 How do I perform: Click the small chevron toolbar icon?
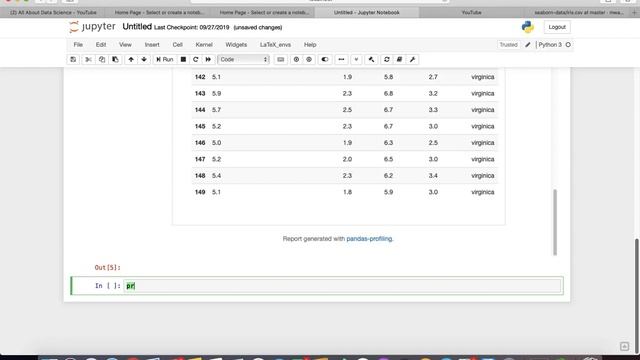(356, 60)
